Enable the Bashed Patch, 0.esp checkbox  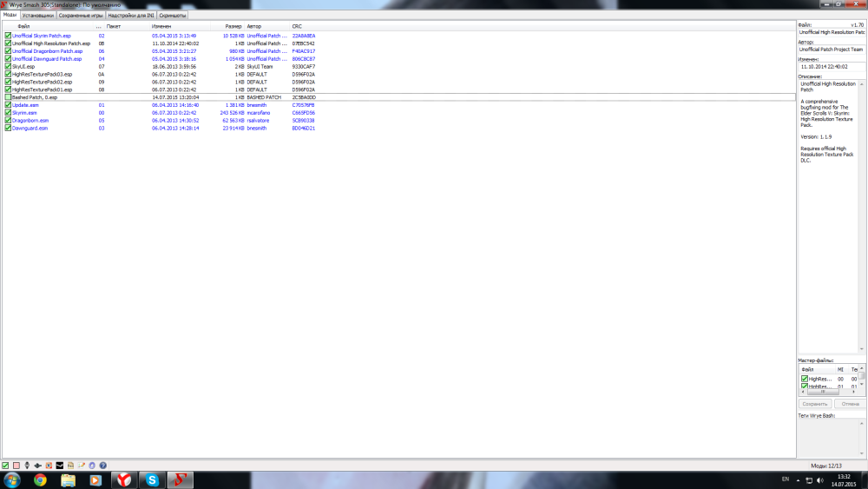pyautogui.click(x=8, y=97)
